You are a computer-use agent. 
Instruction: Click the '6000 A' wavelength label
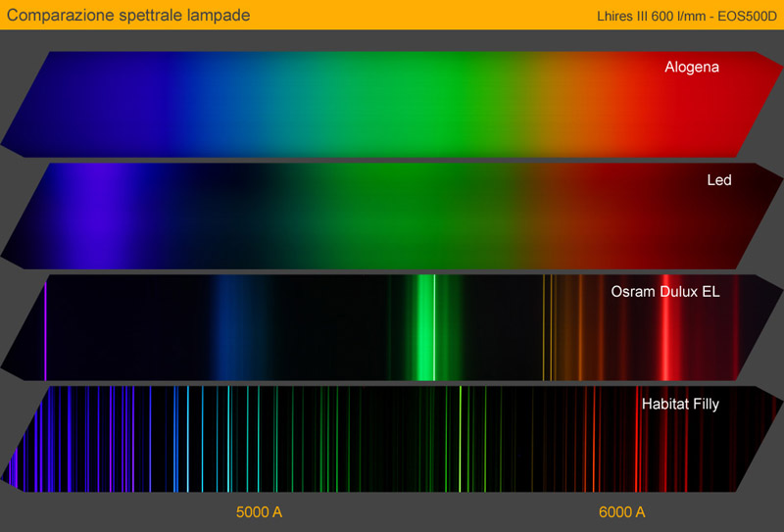coord(621,512)
